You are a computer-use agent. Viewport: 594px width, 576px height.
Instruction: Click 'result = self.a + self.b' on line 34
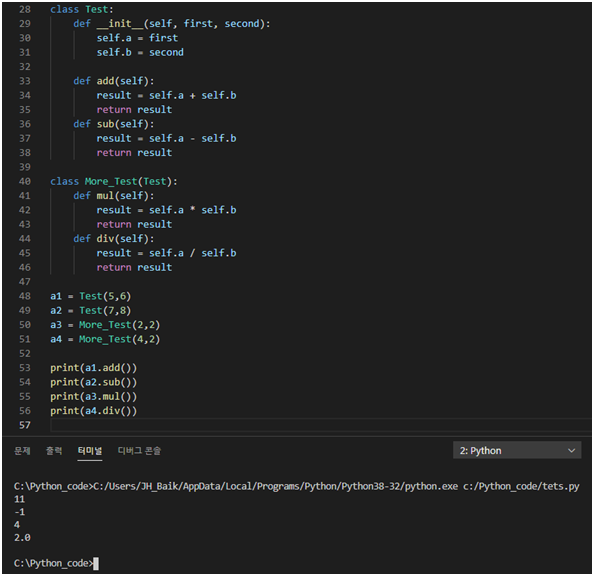point(166,95)
